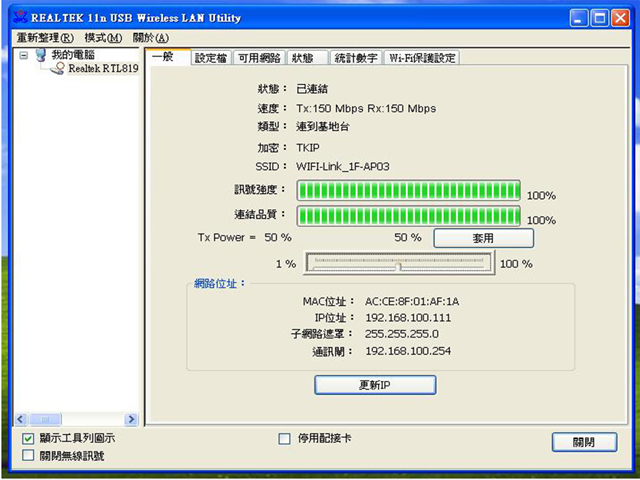Click the tree panel horizontal scrollbar thumb
Viewport: 640px width, 480px height.
tap(44, 419)
